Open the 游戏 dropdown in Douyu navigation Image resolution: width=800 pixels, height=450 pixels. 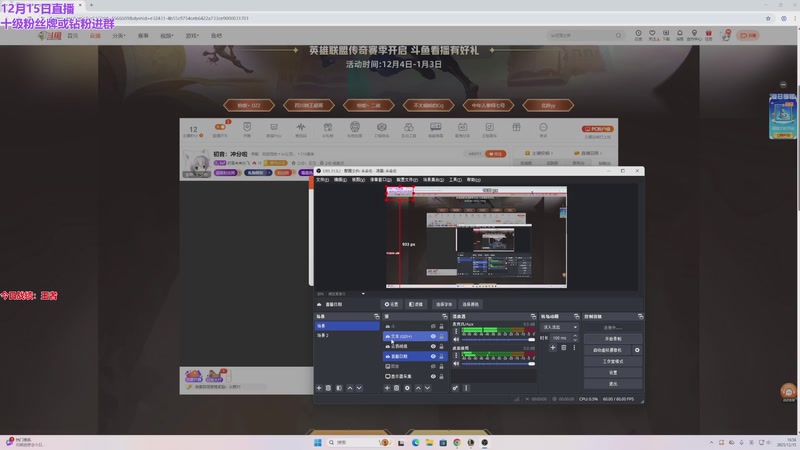pos(192,36)
